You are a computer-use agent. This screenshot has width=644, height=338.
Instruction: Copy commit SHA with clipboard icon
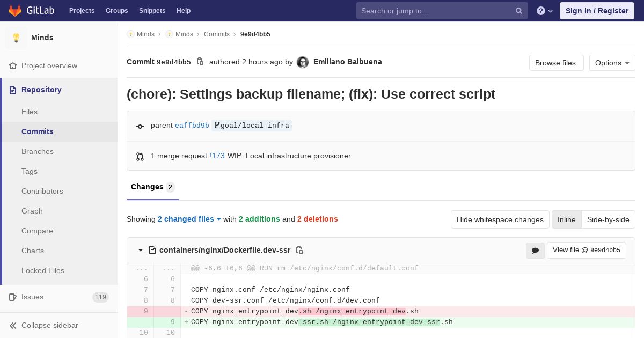[x=200, y=62]
